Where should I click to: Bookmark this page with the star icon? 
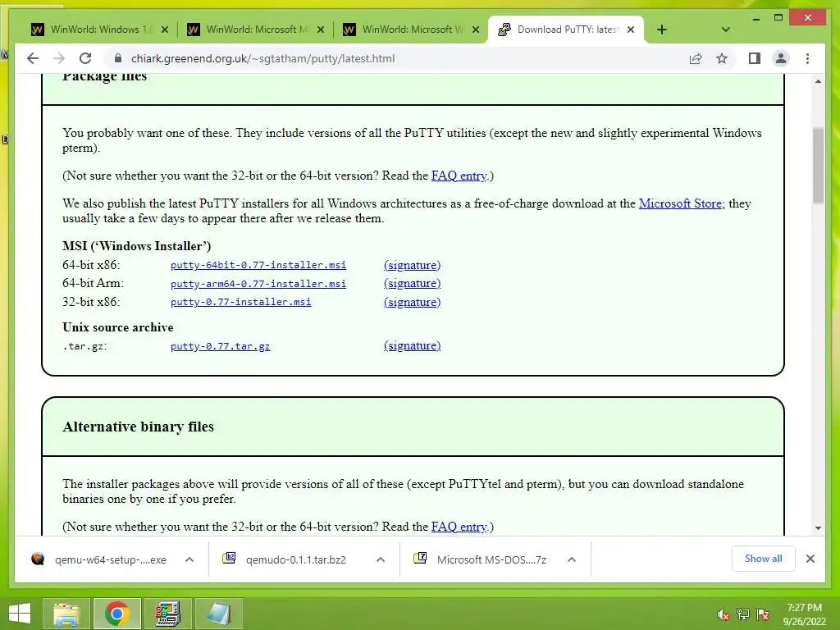(x=722, y=58)
